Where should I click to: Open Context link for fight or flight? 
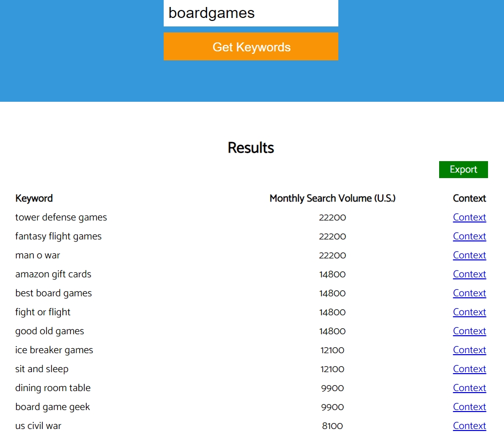point(469,312)
